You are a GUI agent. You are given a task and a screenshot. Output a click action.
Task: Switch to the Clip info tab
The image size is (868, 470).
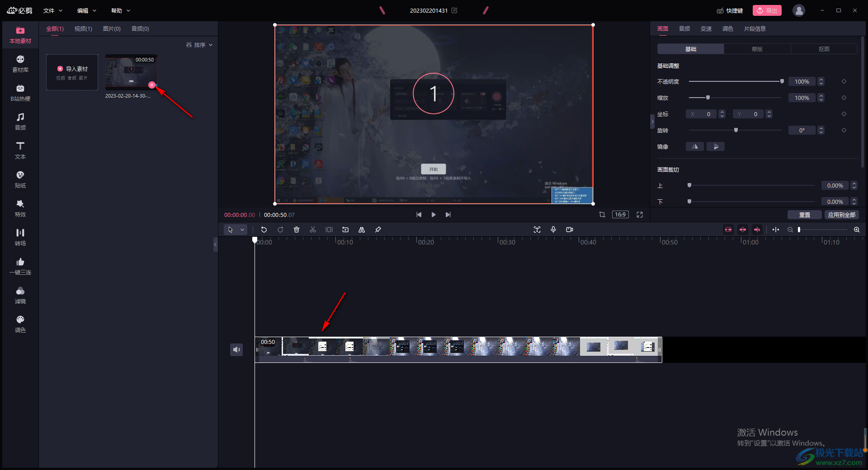[755, 28]
